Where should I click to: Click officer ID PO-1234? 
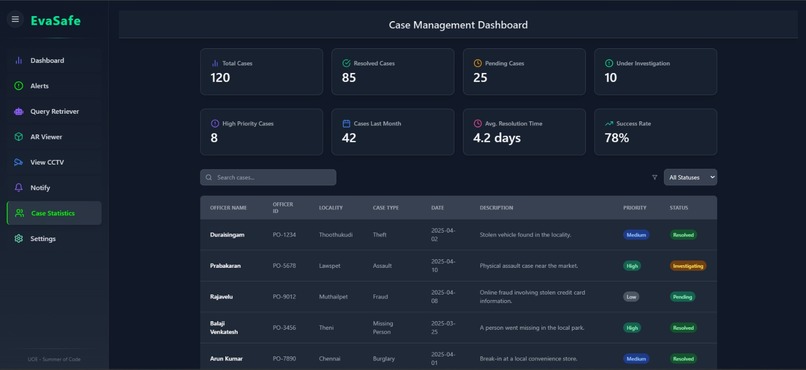tap(284, 235)
